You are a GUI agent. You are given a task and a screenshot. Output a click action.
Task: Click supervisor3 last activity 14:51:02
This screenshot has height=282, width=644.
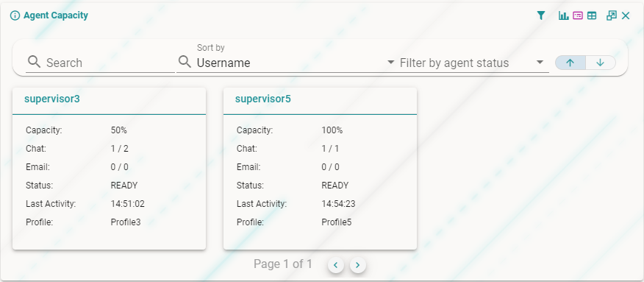point(128,204)
